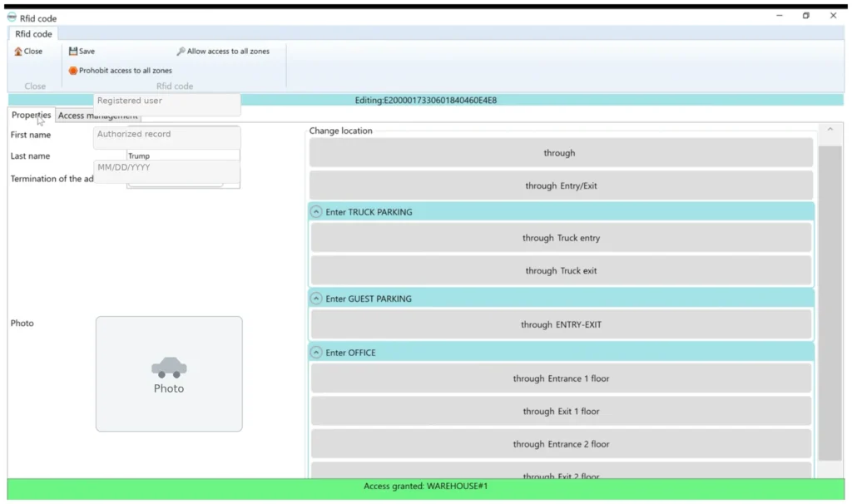This screenshot has height=504, width=852.
Task: Click the Change location heading
Action: click(x=340, y=131)
